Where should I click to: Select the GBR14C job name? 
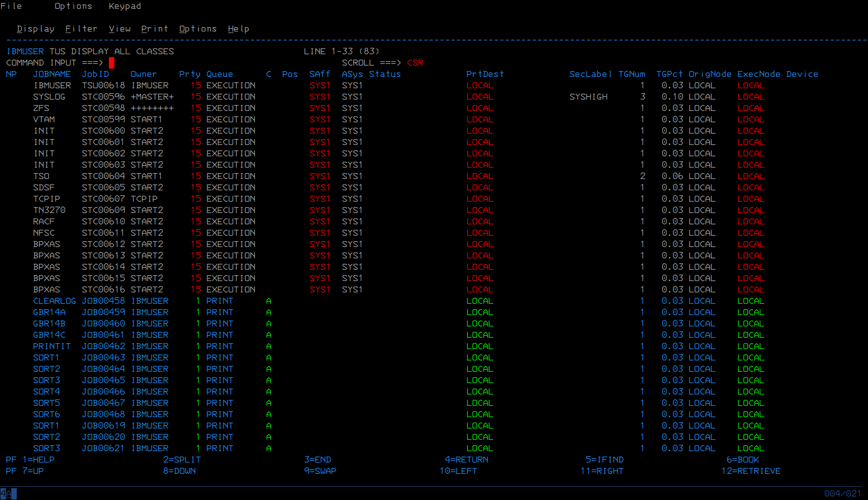(49, 335)
